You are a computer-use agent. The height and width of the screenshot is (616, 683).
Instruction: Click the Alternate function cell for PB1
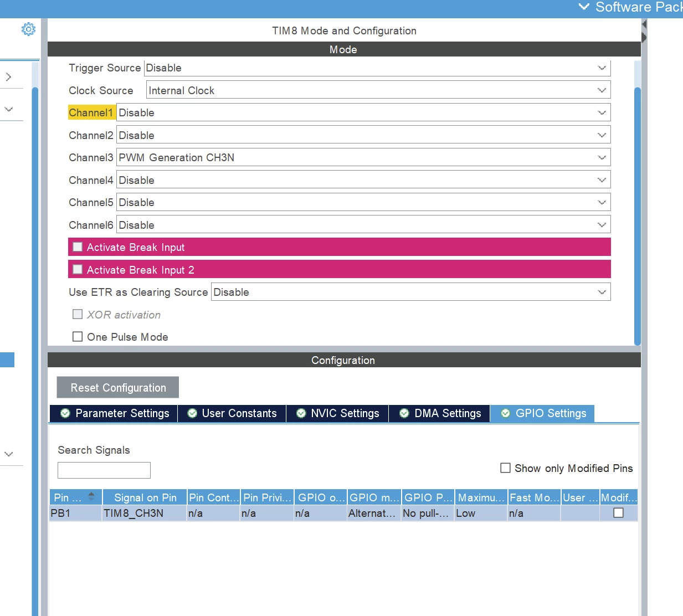pos(374,514)
